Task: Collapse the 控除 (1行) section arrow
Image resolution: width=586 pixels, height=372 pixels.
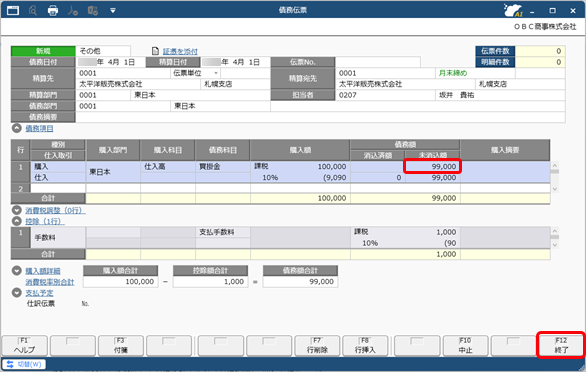Action: pyautogui.click(x=16, y=221)
